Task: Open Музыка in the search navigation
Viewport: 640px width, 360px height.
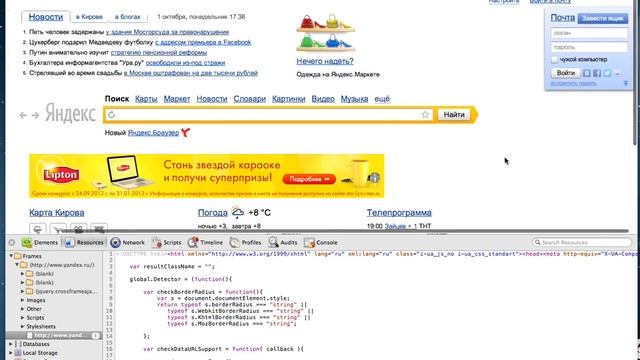Action: tap(354, 99)
